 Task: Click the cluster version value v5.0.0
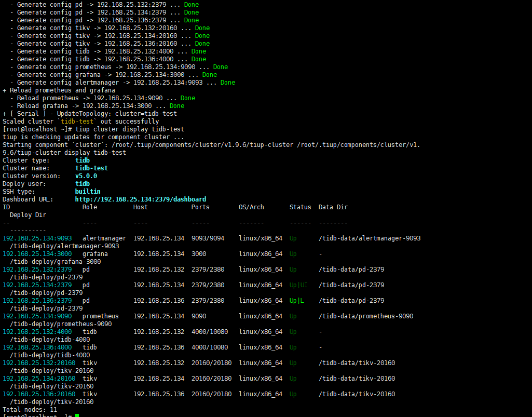pyautogui.click(x=86, y=176)
